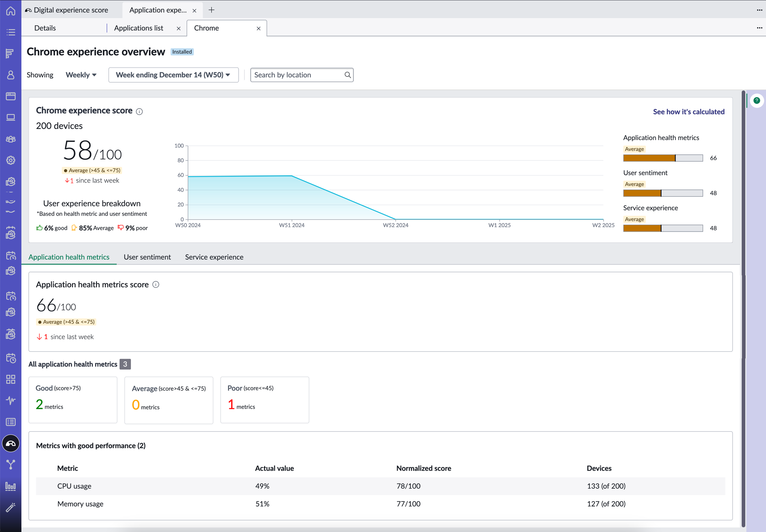Click the 49% actual value cell
This screenshot has height=532, width=766.
262,486
